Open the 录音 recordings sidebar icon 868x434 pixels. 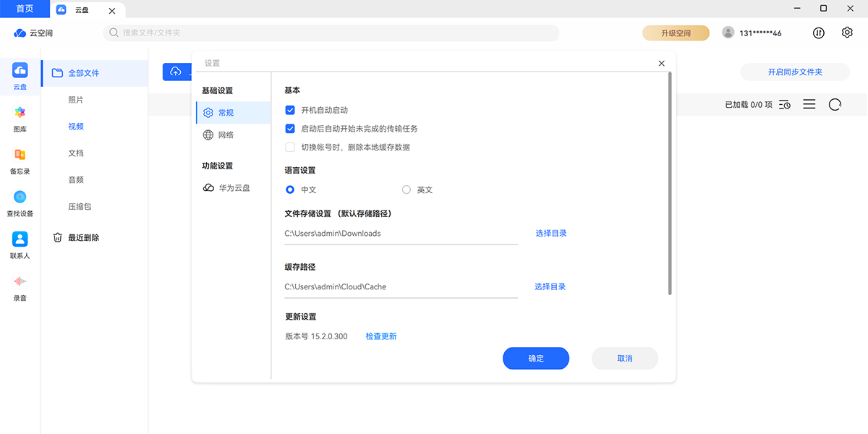(20, 281)
